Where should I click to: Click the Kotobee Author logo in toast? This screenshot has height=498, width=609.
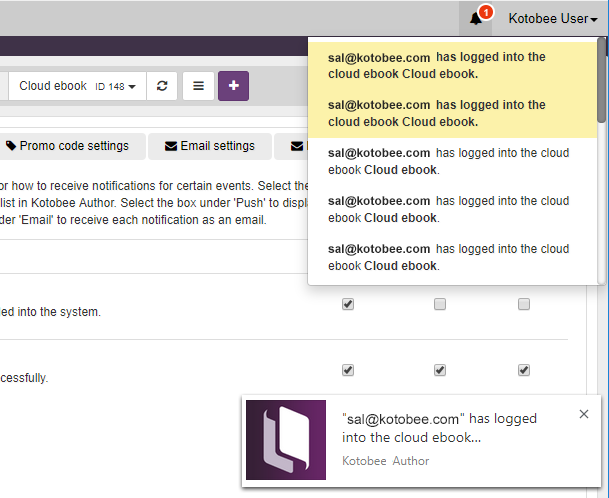pos(286,440)
